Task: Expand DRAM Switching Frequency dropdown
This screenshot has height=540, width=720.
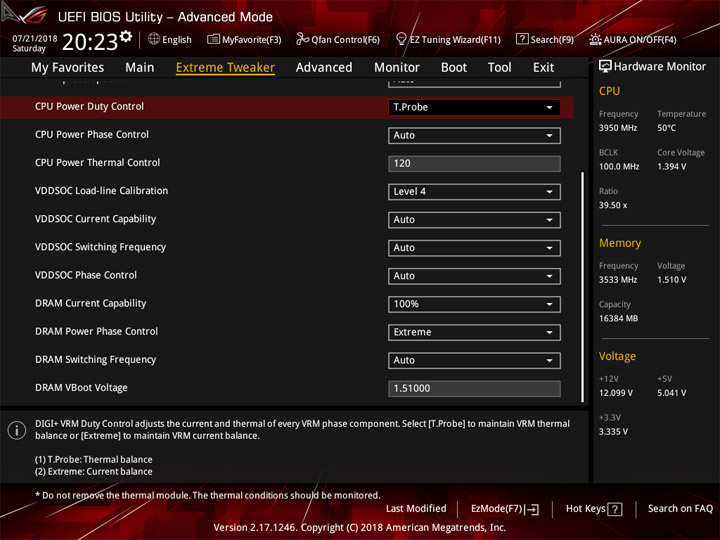Action: pyautogui.click(x=474, y=360)
